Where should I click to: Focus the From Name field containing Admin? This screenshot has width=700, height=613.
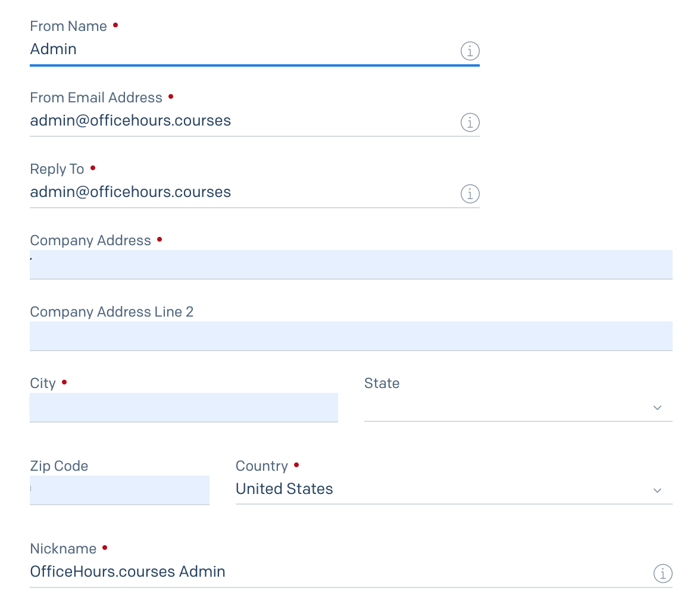(x=238, y=50)
